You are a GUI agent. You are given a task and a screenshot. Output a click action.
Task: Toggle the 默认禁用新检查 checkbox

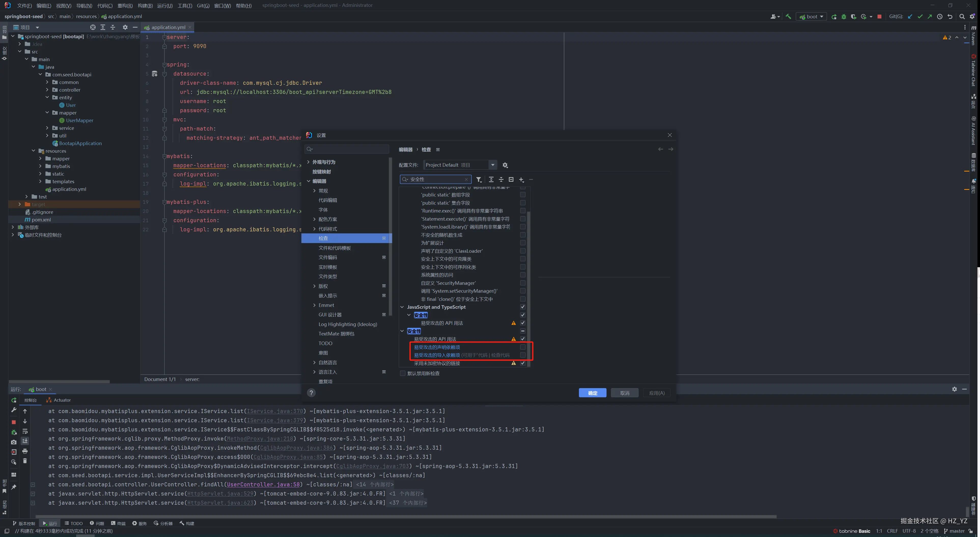tap(402, 373)
